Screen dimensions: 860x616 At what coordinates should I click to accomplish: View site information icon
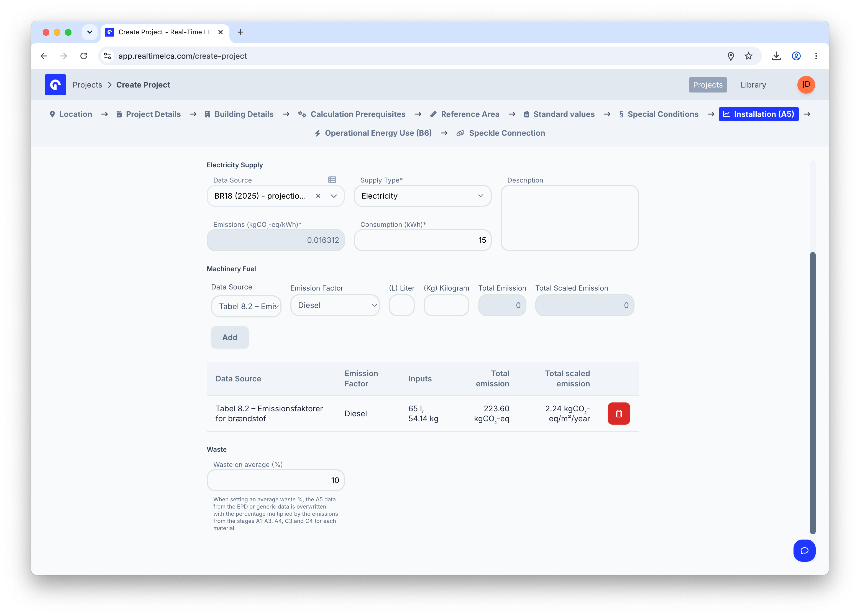(108, 56)
